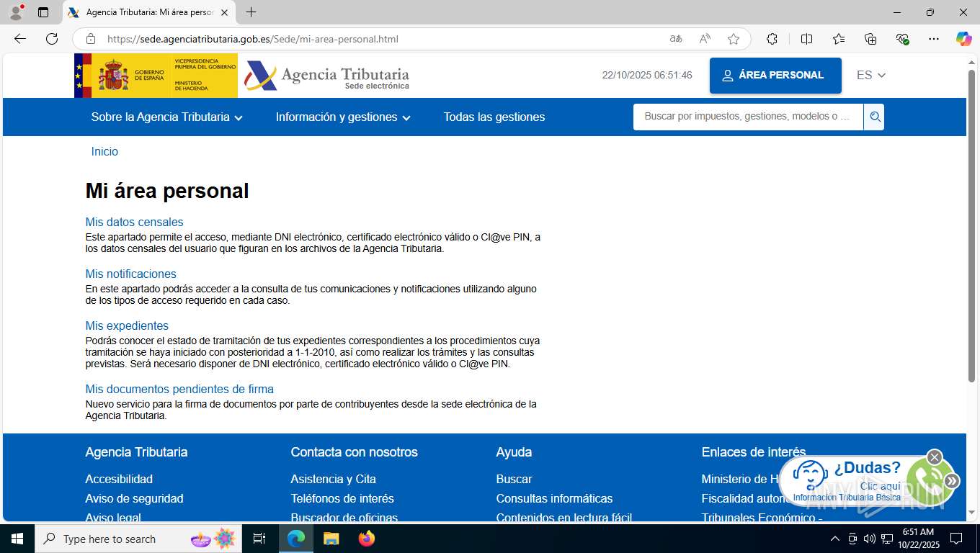The height and width of the screenshot is (553, 980).
Task: Open the Favorites list icon
Action: [839, 39]
